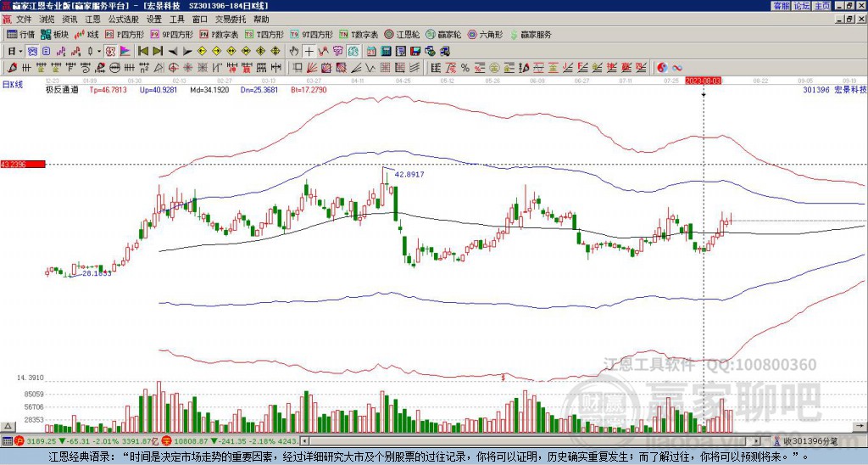Open the 江恩 menu
The width and height of the screenshot is (868, 465).
click(92, 20)
